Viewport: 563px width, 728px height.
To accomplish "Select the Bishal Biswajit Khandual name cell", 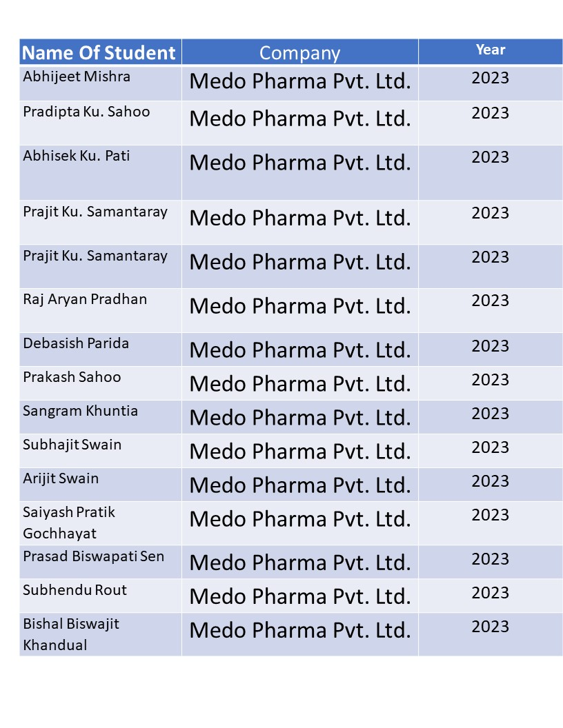I will tap(100, 635).
